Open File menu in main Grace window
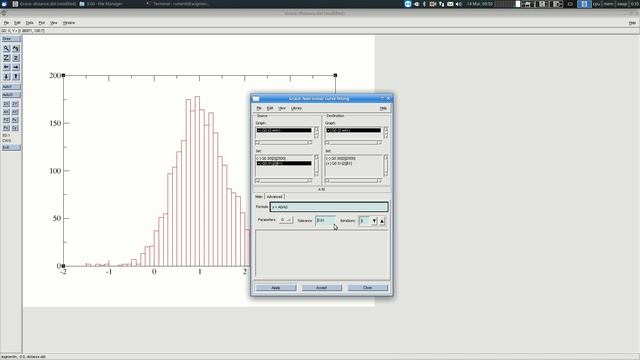 click(x=6, y=23)
